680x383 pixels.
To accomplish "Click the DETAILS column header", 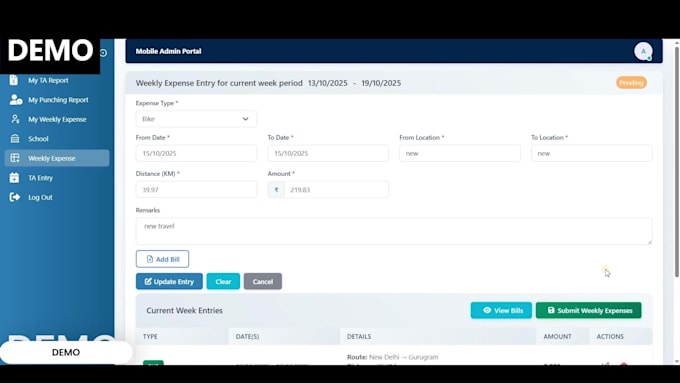I will tap(359, 337).
